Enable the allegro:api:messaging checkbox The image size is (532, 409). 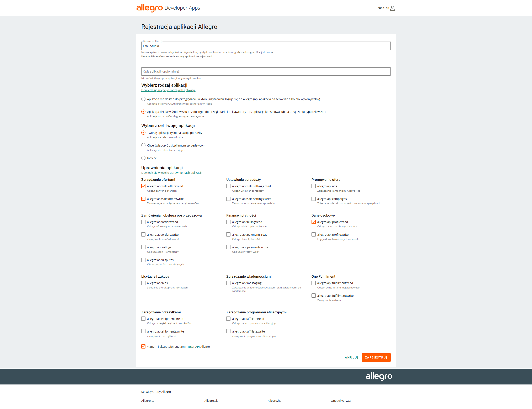228,283
